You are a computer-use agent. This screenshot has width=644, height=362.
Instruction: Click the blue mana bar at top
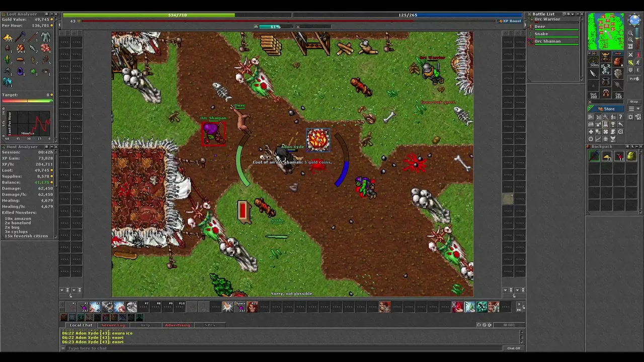point(408,15)
